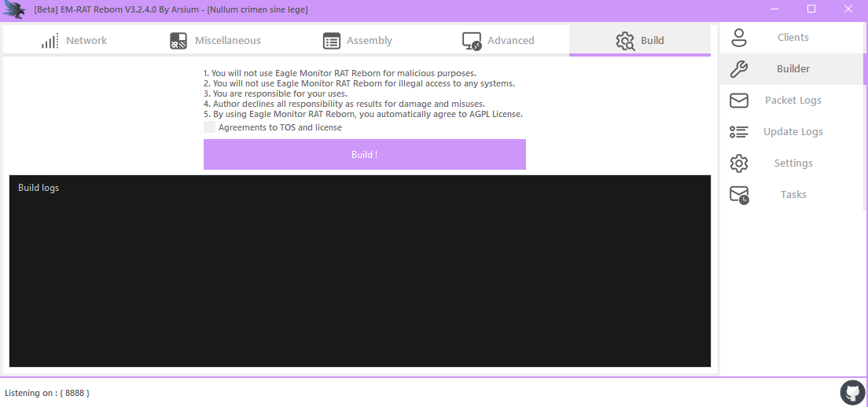Click the eagle logo in title bar

(14, 9)
